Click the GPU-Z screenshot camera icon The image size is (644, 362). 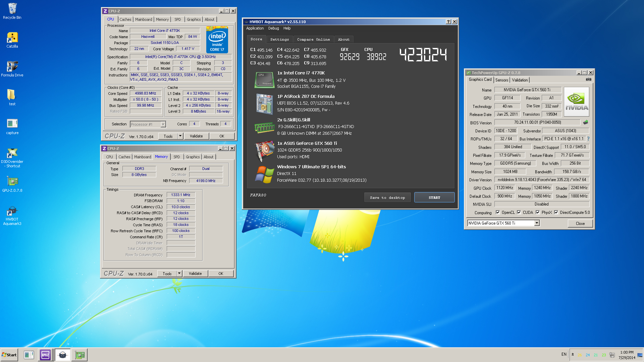coord(588,79)
